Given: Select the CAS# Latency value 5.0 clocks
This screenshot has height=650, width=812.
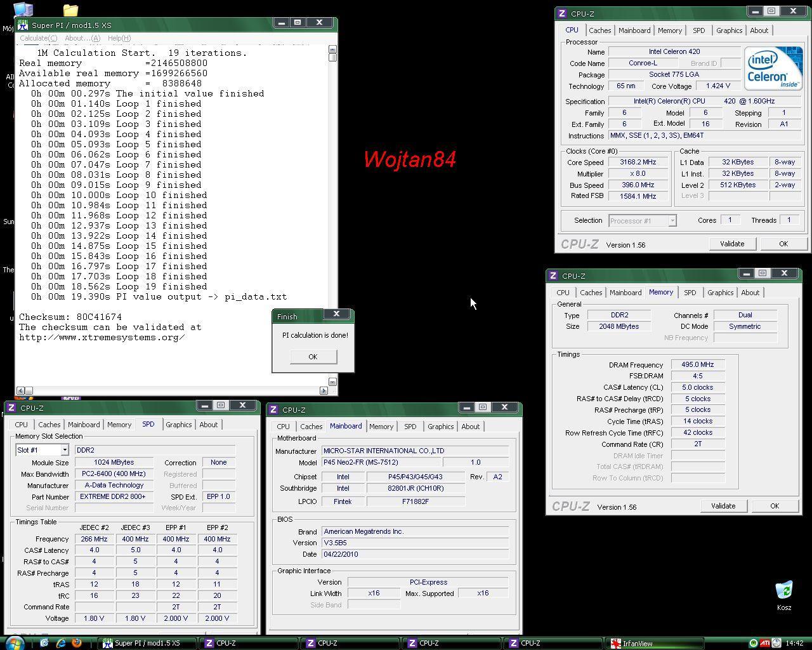Looking at the screenshot, I should (x=697, y=387).
